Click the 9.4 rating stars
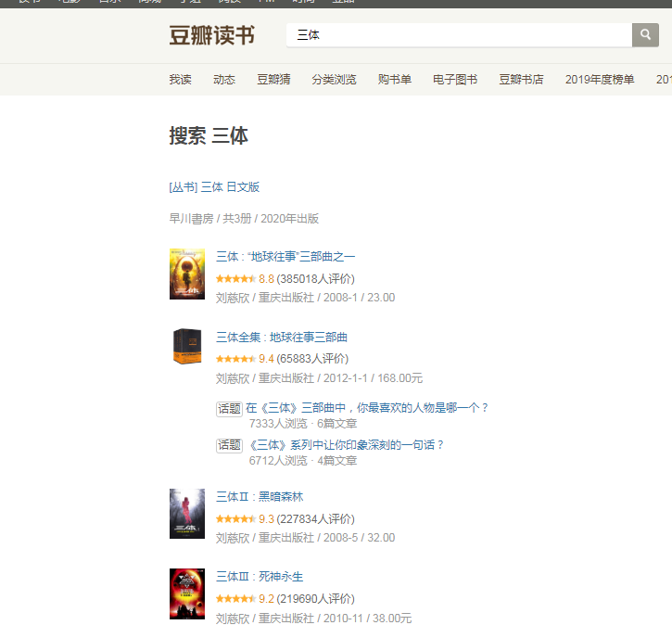 [x=235, y=359]
